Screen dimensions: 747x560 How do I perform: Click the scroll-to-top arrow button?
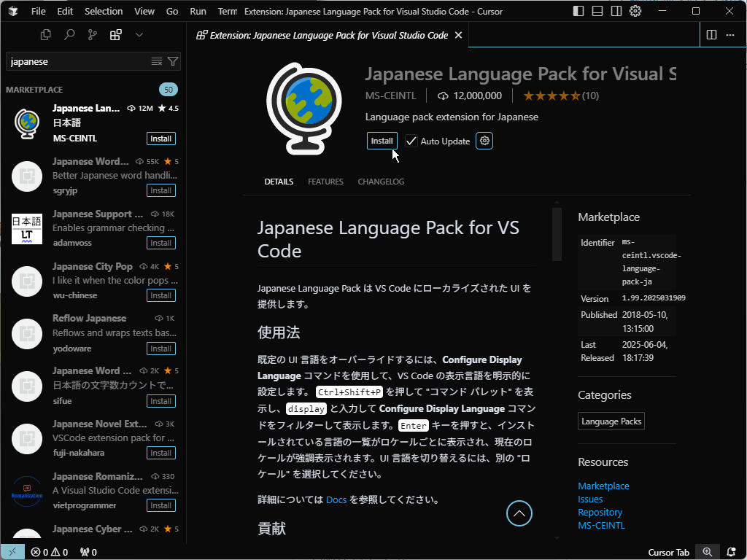click(x=519, y=513)
